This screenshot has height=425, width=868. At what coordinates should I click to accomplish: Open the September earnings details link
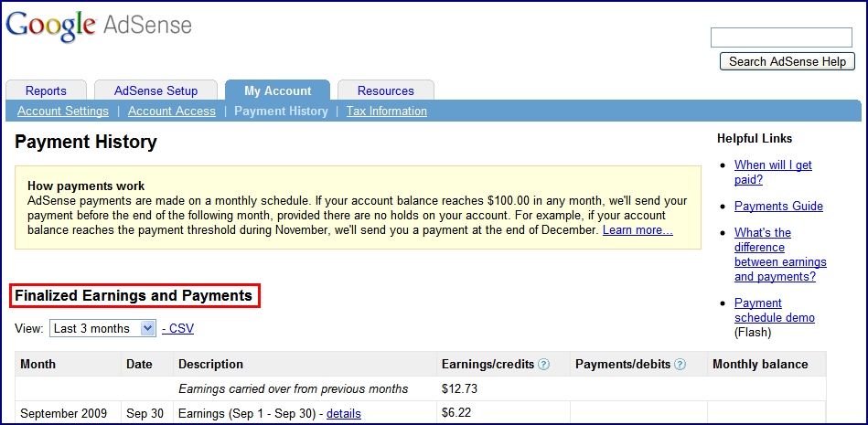pyautogui.click(x=344, y=413)
